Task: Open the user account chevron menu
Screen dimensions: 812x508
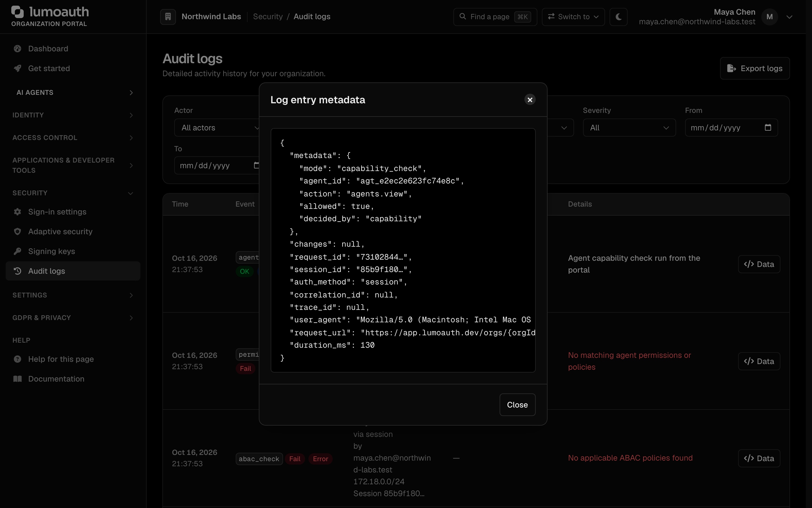Action: coord(789,17)
